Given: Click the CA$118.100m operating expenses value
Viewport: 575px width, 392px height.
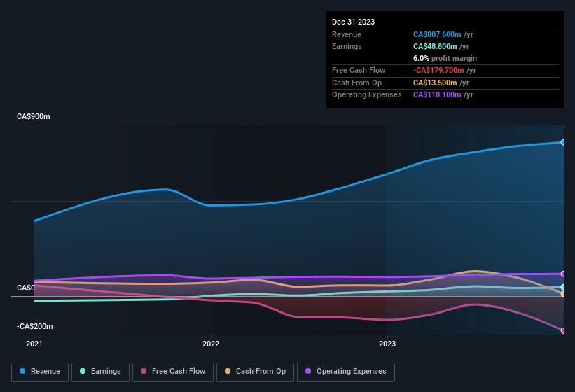Looking at the screenshot, I should [x=437, y=95].
